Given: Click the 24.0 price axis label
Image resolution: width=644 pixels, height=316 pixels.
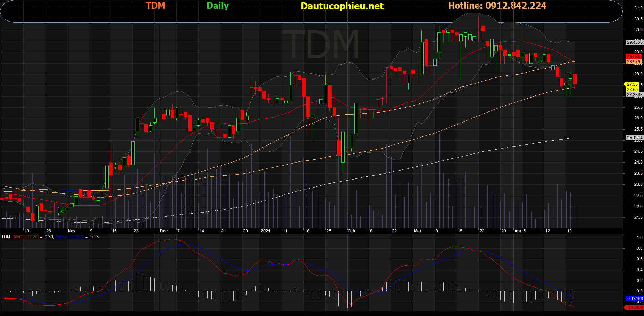Looking at the screenshot, I should point(638,162).
